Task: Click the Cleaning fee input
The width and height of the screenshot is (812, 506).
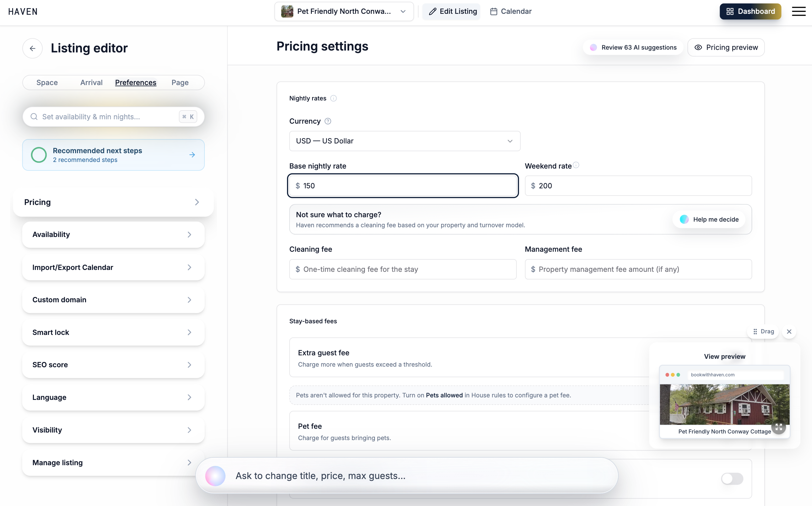Action: point(403,269)
